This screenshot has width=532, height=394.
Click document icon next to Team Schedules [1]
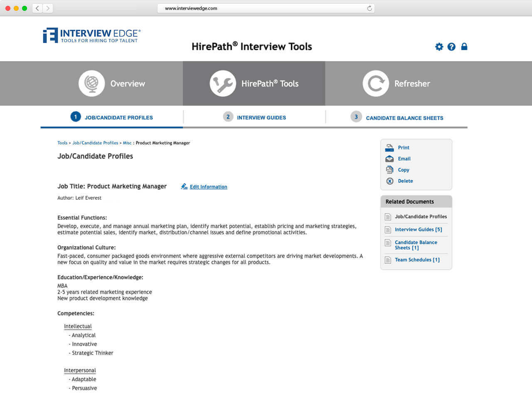click(x=388, y=260)
